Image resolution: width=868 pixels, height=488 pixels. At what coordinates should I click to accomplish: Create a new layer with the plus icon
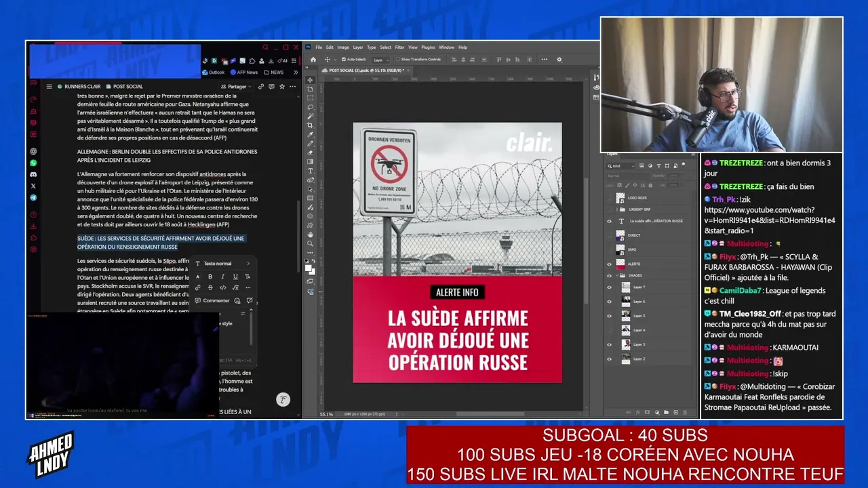coord(675,412)
